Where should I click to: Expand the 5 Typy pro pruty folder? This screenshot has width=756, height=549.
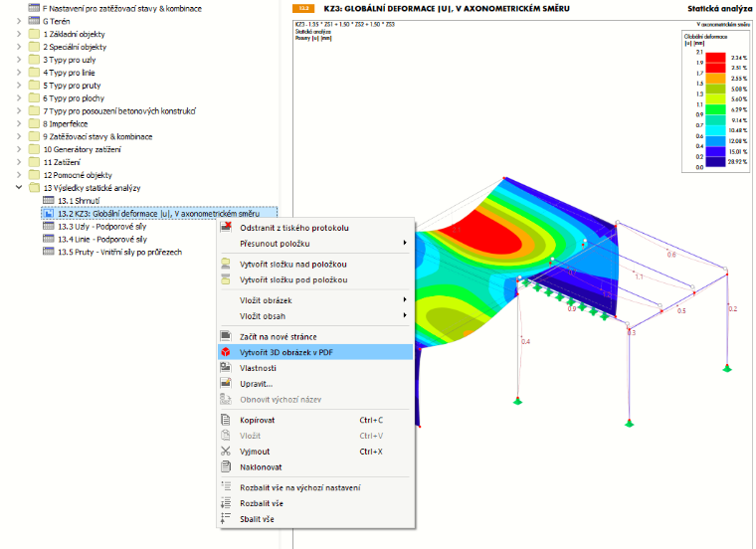tap(19, 85)
